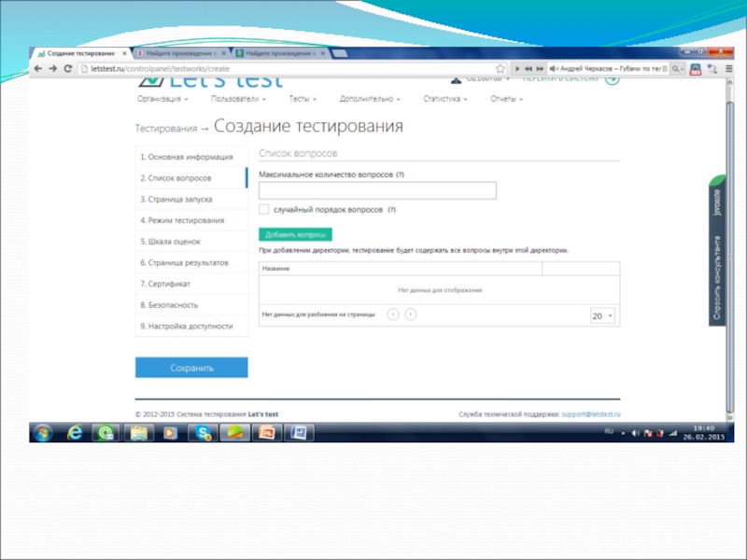The image size is (747, 560).
Task: Focus the maximum question count input field
Action: [377, 190]
